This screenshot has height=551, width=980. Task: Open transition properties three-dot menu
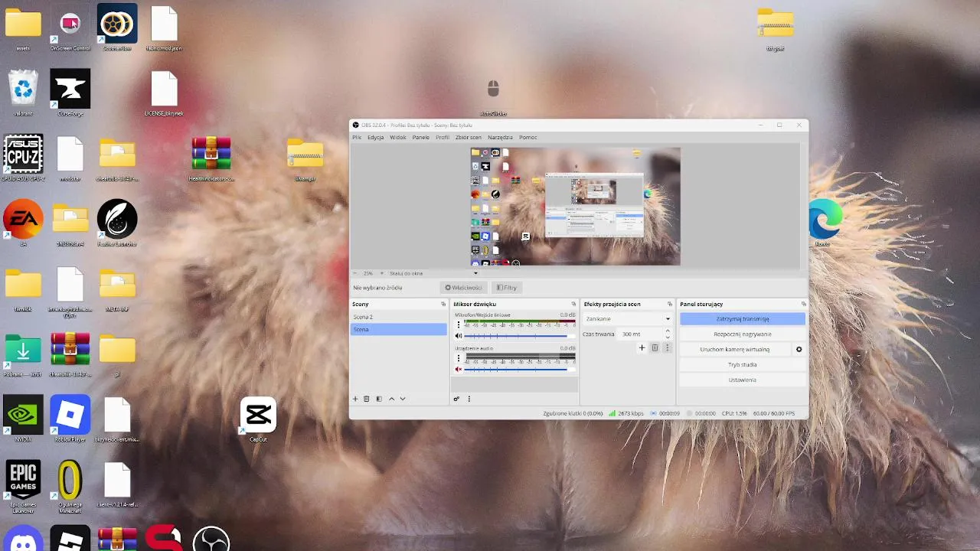click(667, 347)
